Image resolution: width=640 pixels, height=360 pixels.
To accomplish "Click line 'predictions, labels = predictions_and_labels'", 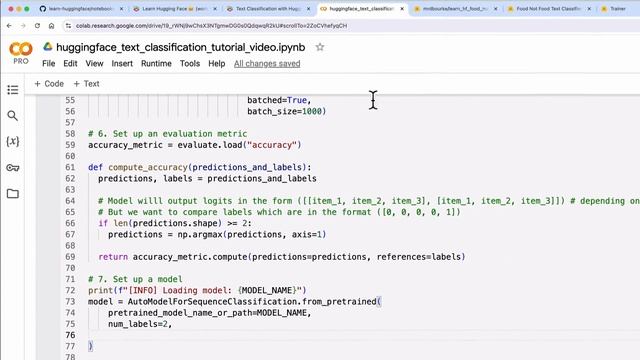I will click(x=207, y=179).
